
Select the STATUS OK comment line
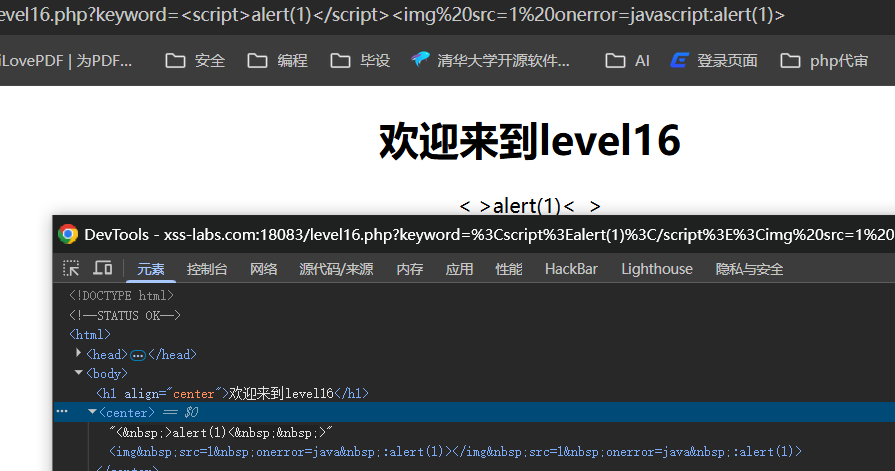click(x=124, y=315)
